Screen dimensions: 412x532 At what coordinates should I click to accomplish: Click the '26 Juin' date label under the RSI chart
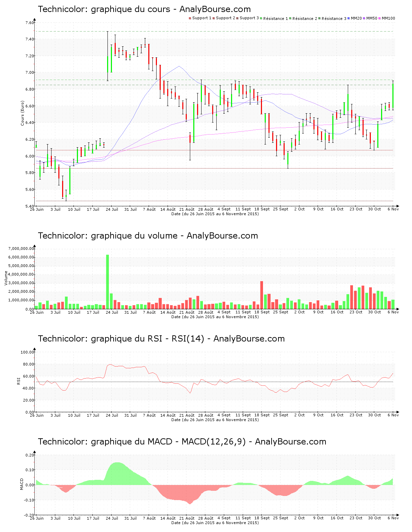(x=37, y=415)
